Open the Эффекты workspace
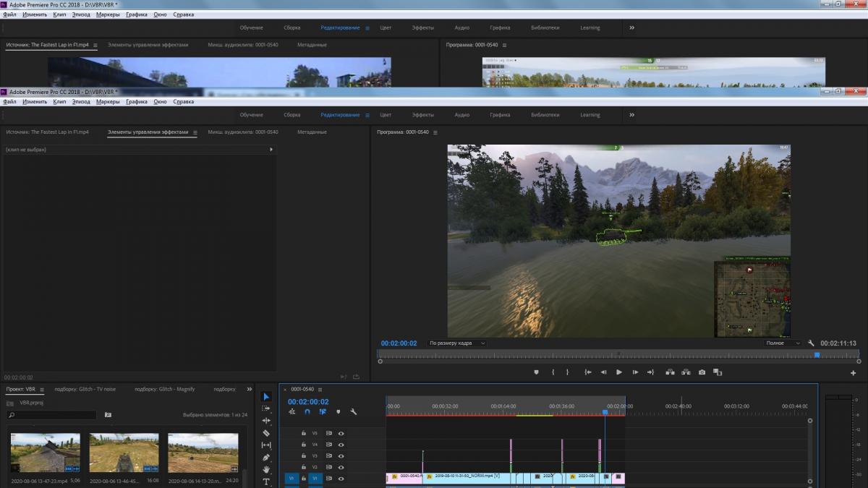Viewport: 868px width, 488px height. click(423, 115)
